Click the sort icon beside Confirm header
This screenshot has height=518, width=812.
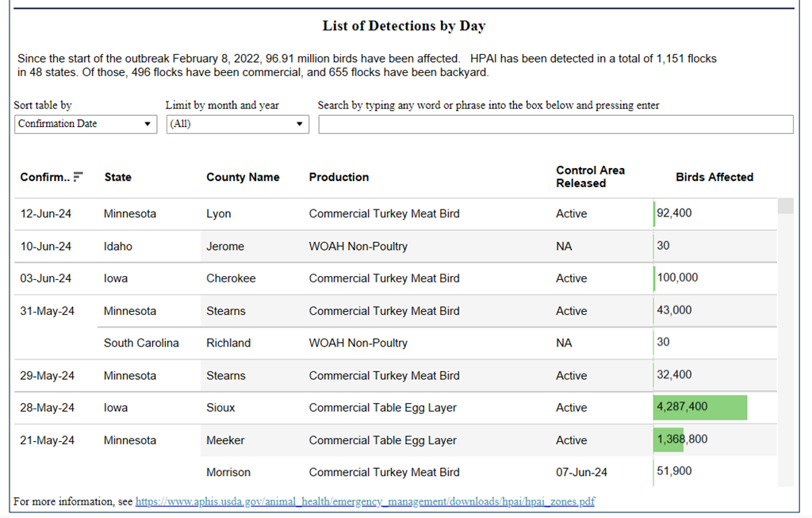pyautogui.click(x=78, y=177)
